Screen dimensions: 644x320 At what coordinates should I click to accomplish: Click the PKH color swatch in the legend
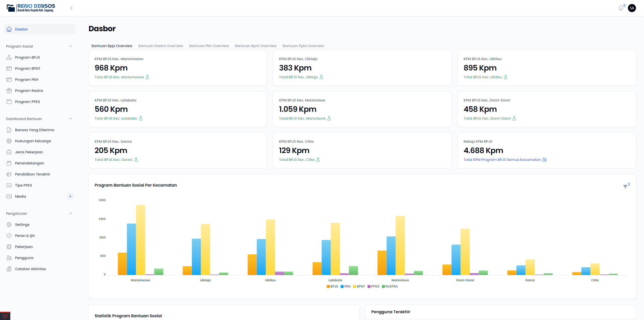tap(342, 287)
